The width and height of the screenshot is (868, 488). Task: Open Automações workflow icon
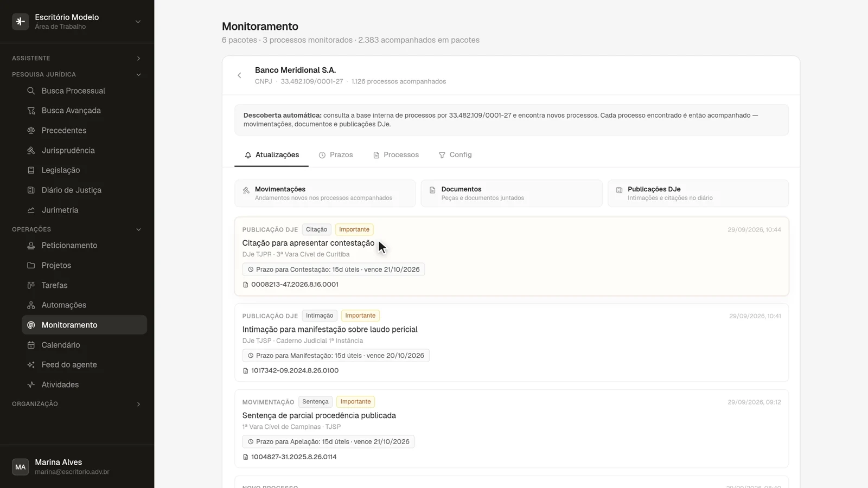point(31,305)
